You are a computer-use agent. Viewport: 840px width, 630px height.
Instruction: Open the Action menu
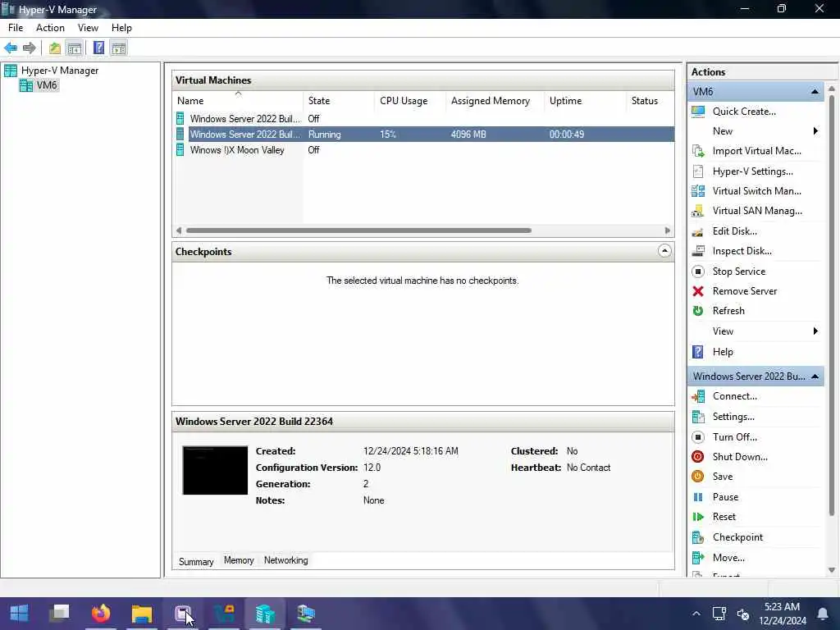(50, 28)
